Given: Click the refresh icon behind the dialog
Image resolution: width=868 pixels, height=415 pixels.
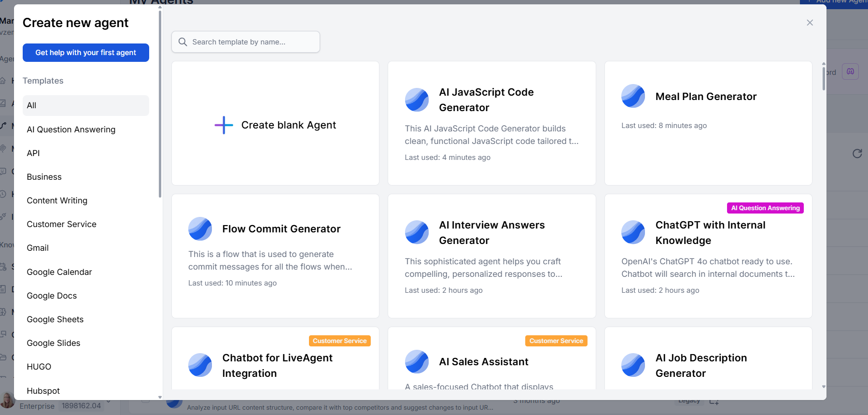Looking at the screenshot, I should click(x=857, y=154).
